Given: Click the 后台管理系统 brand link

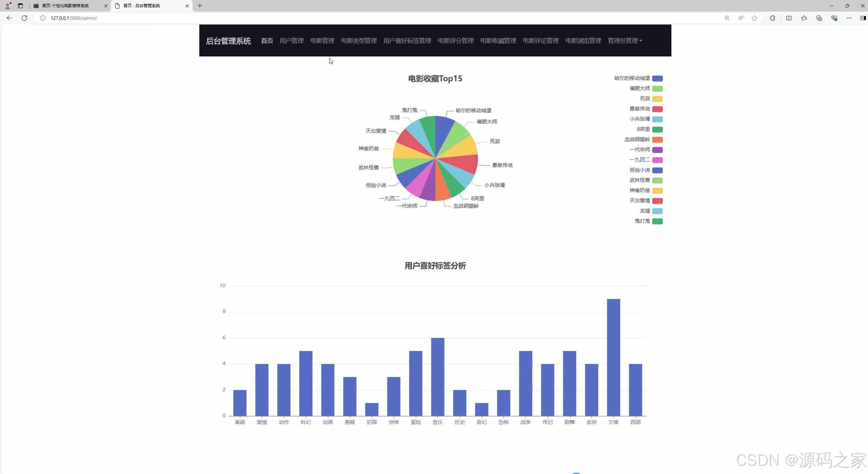Looking at the screenshot, I should pos(228,41).
